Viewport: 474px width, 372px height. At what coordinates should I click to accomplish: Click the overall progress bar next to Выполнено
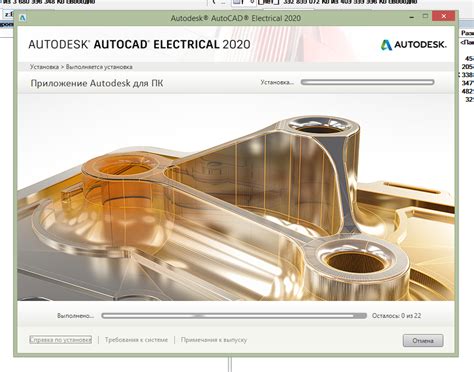coord(234,315)
